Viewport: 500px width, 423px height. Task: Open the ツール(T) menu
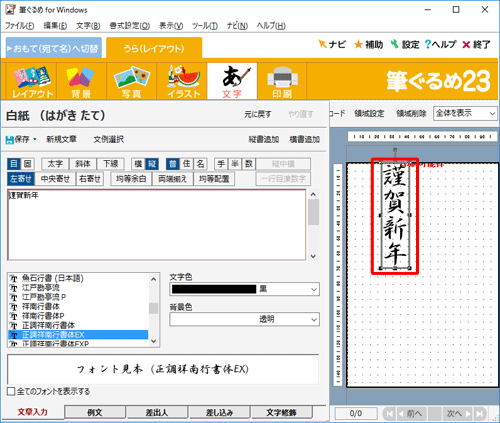(204, 26)
